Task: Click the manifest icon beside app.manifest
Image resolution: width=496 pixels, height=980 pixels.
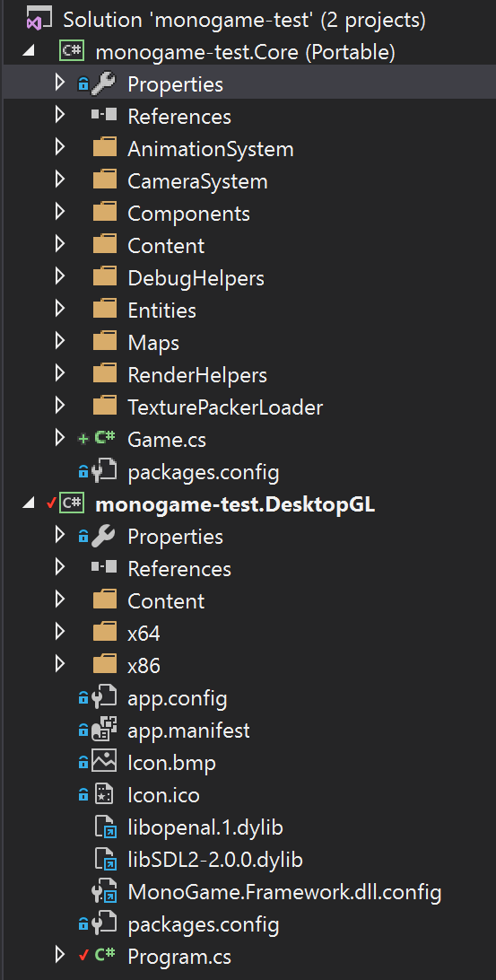Action: click(104, 730)
